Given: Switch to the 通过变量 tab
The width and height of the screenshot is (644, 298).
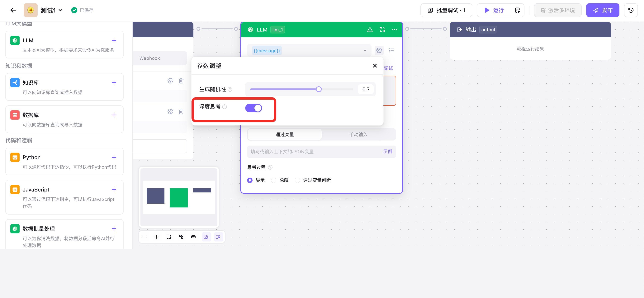Looking at the screenshot, I should tap(285, 135).
